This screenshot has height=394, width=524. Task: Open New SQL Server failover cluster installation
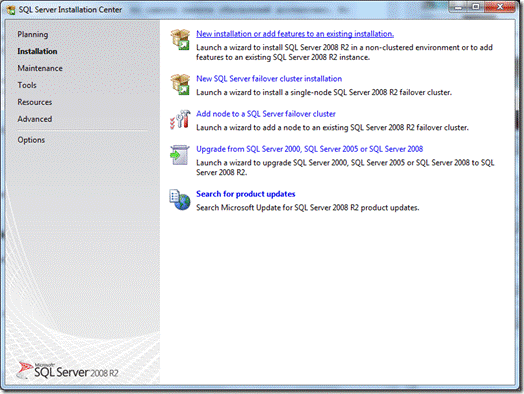coord(269,79)
